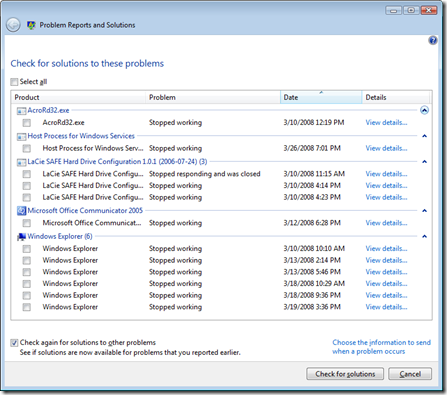447x395 pixels.
Task: Sort by the Product column header
Action: 79,97
